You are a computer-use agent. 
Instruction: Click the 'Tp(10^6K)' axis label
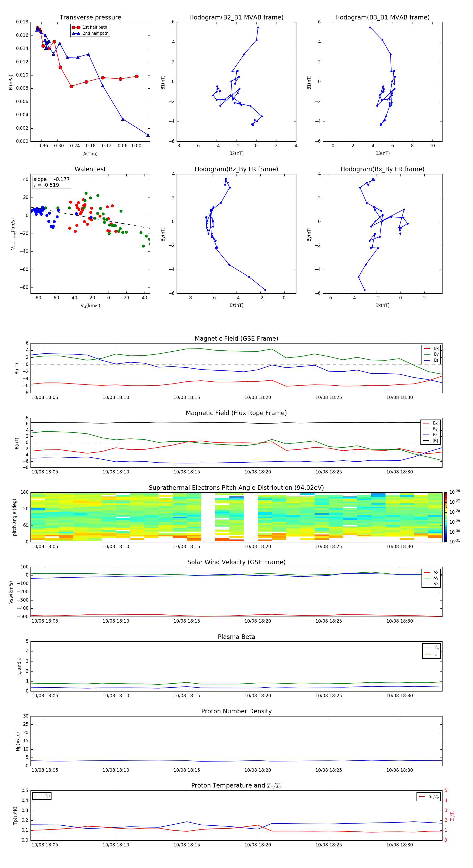pos(15,815)
